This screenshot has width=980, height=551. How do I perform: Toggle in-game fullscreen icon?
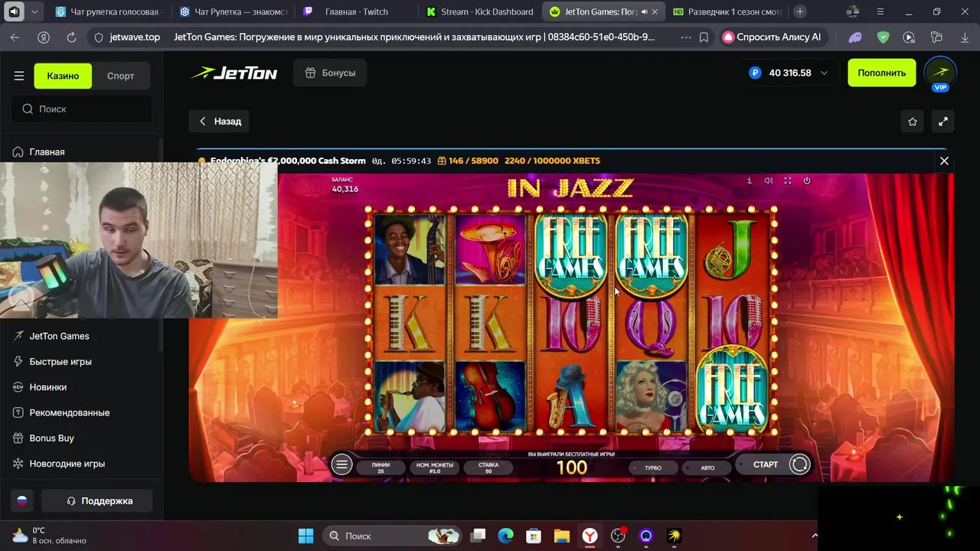787,181
